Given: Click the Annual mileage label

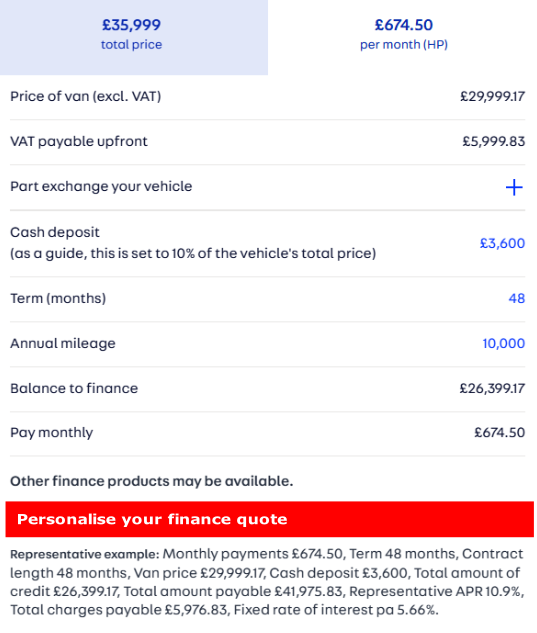Looking at the screenshot, I should [x=63, y=344].
